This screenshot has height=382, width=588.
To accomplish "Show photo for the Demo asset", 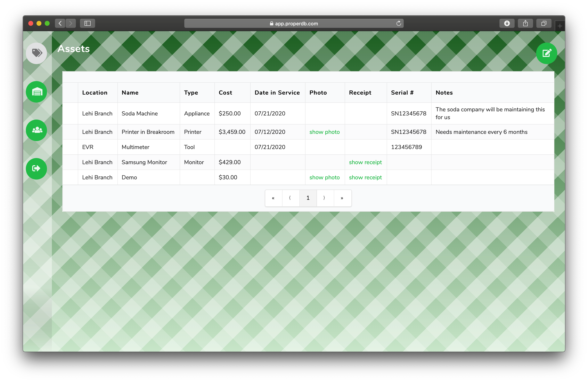I will [x=324, y=177].
